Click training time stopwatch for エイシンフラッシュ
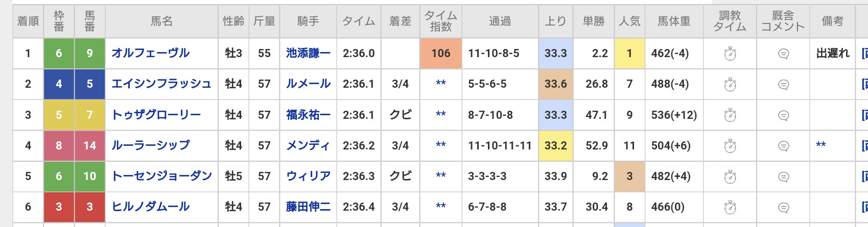This screenshot has height=227, width=868. [x=730, y=84]
